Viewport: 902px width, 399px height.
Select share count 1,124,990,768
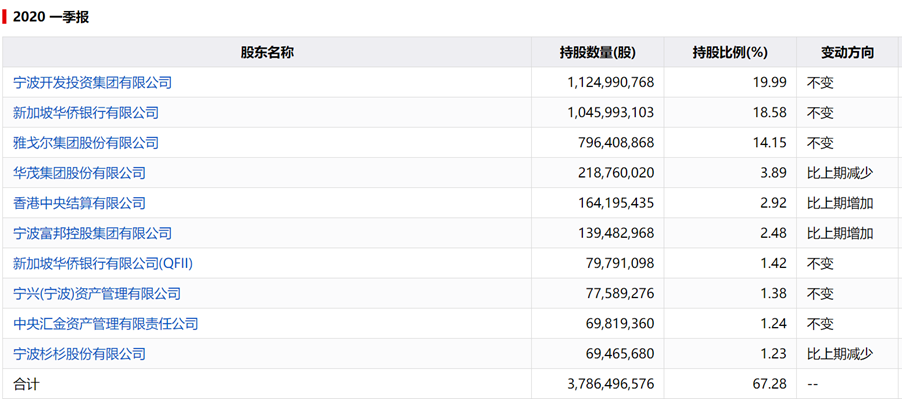click(x=610, y=83)
